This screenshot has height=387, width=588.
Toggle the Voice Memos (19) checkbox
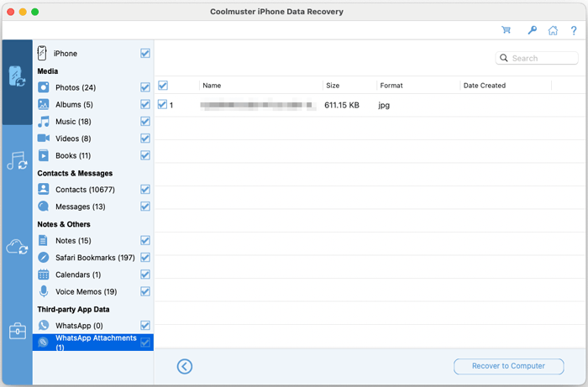pos(145,291)
